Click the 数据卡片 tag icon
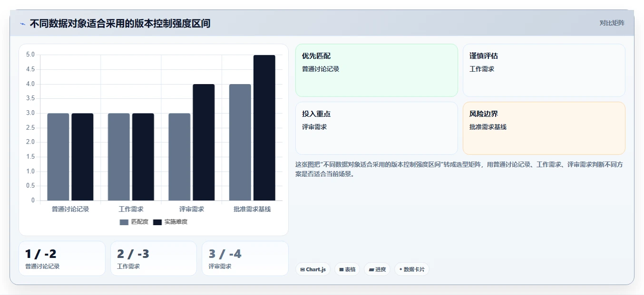 (401, 269)
